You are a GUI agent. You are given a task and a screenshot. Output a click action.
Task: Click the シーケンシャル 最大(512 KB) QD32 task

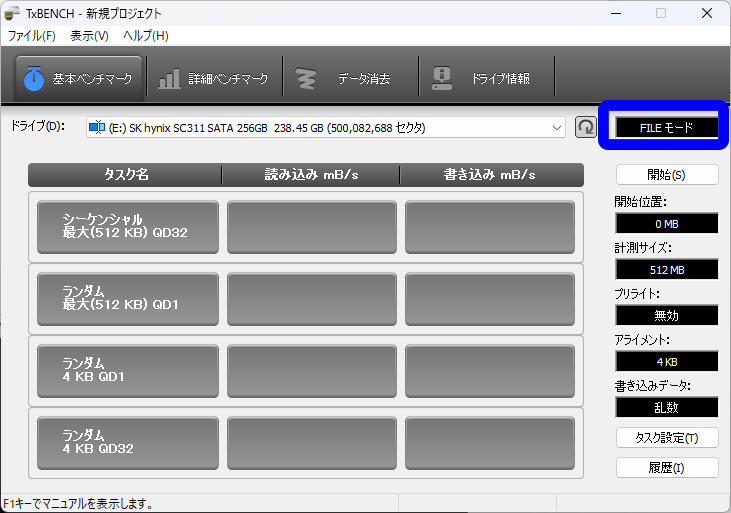(x=127, y=227)
